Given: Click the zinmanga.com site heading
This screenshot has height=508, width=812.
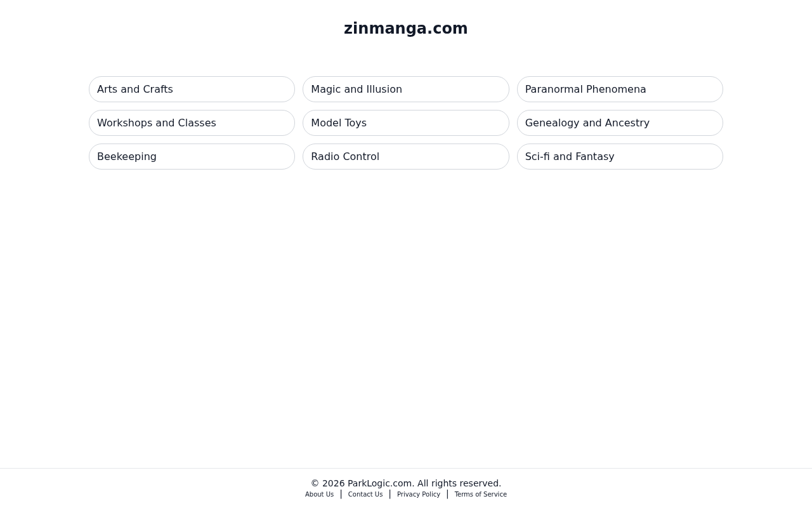Looking at the screenshot, I should (406, 29).
